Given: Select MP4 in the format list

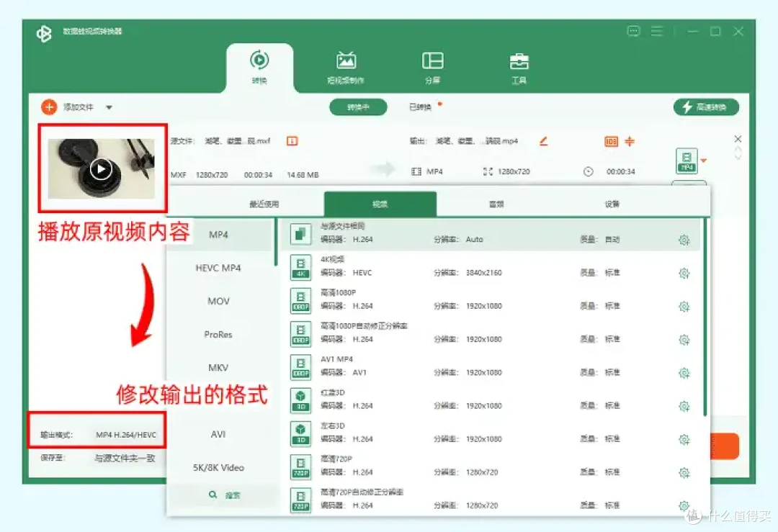Looking at the screenshot, I should click(218, 235).
